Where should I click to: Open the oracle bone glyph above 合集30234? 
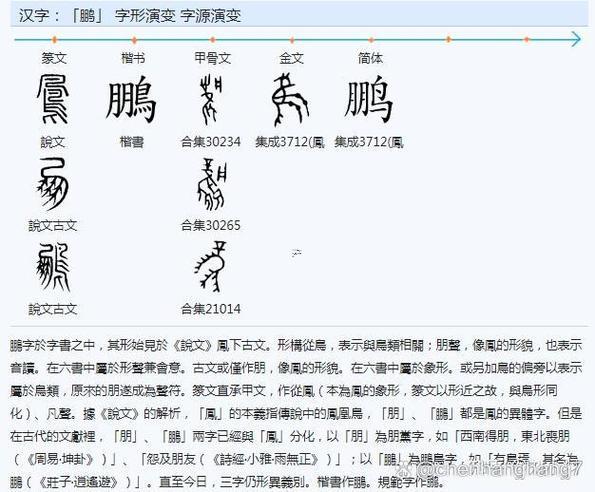tap(211, 99)
